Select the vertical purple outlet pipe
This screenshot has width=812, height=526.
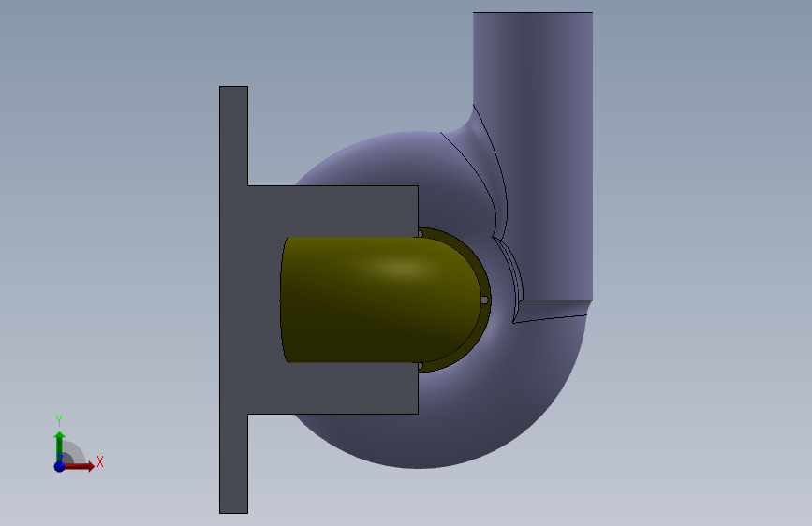tap(533, 155)
